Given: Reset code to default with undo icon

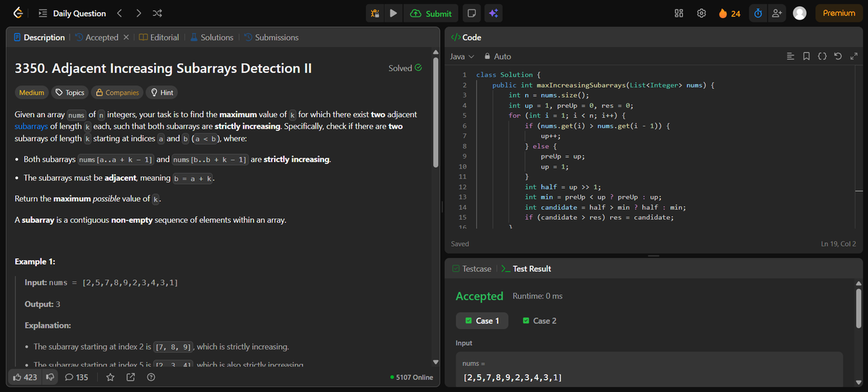Looking at the screenshot, I should click(838, 56).
